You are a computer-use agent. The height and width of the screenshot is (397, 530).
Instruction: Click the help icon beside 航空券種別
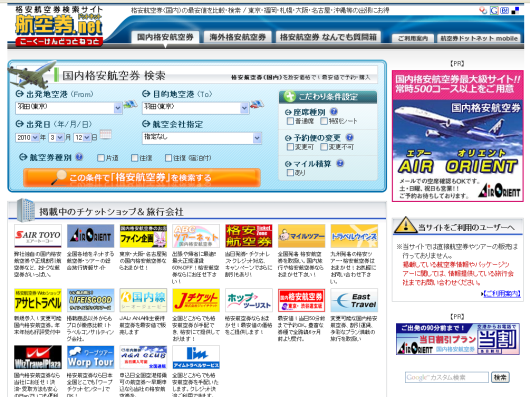tap(79, 157)
